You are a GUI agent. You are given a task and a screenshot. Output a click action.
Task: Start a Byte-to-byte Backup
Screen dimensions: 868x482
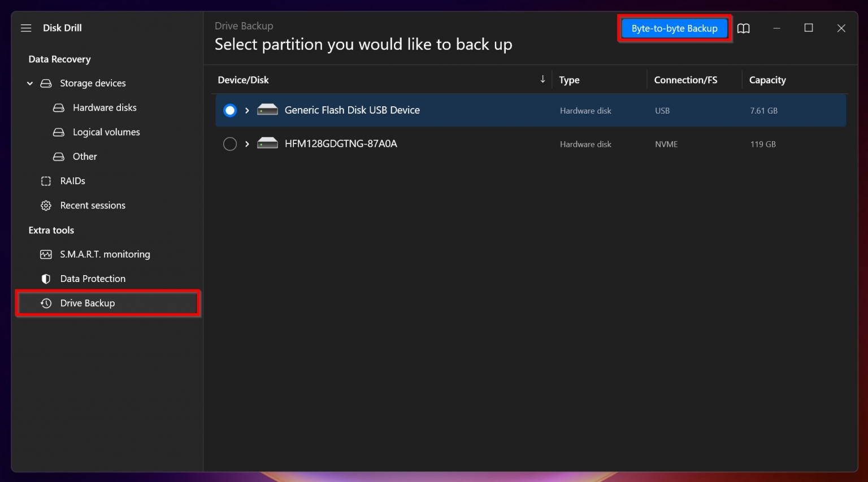[674, 28]
